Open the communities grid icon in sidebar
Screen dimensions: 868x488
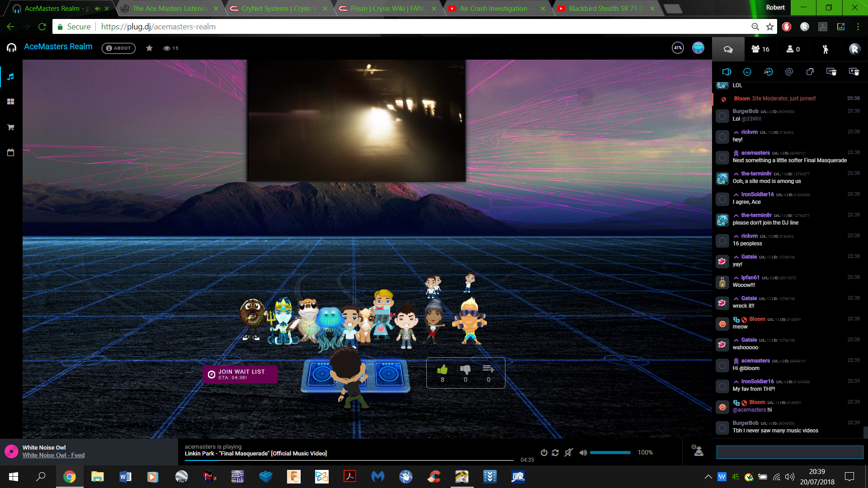(11, 102)
